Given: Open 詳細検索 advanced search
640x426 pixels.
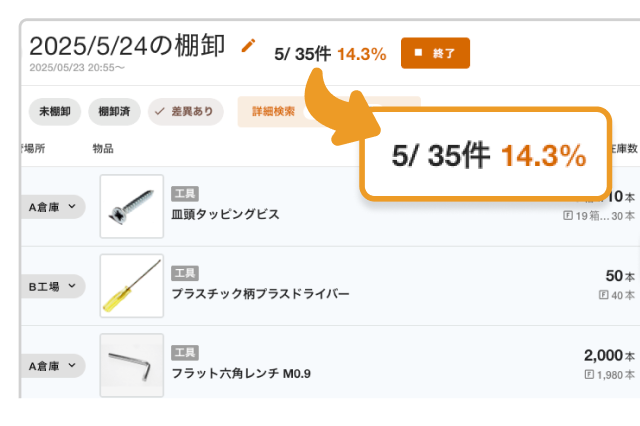Looking at the screenshot, I should 273,111.
